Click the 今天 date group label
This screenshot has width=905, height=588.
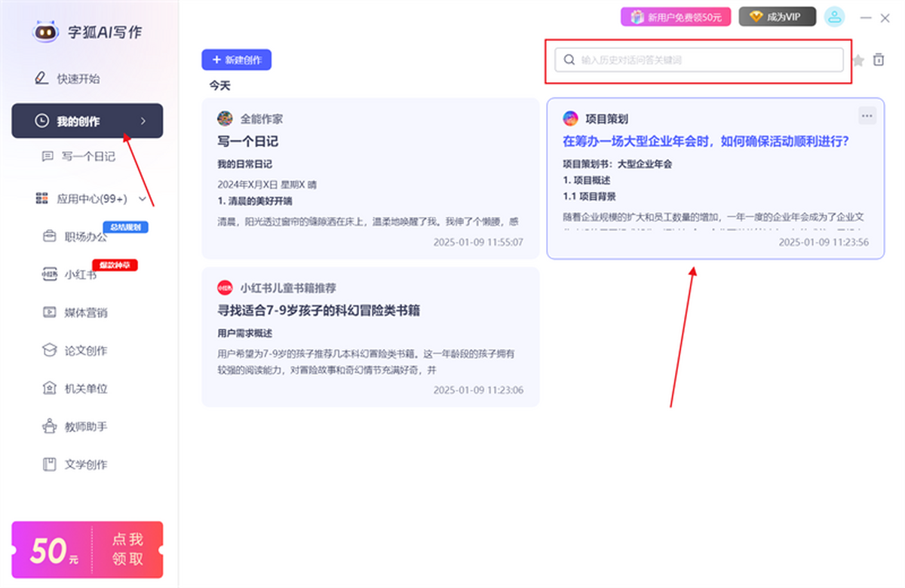pos(219,86)
